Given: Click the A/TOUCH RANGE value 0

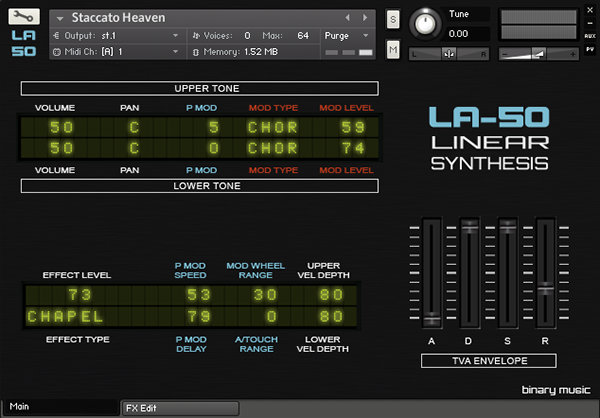Looking at the screenshot, I should click(x=271, y=317).
